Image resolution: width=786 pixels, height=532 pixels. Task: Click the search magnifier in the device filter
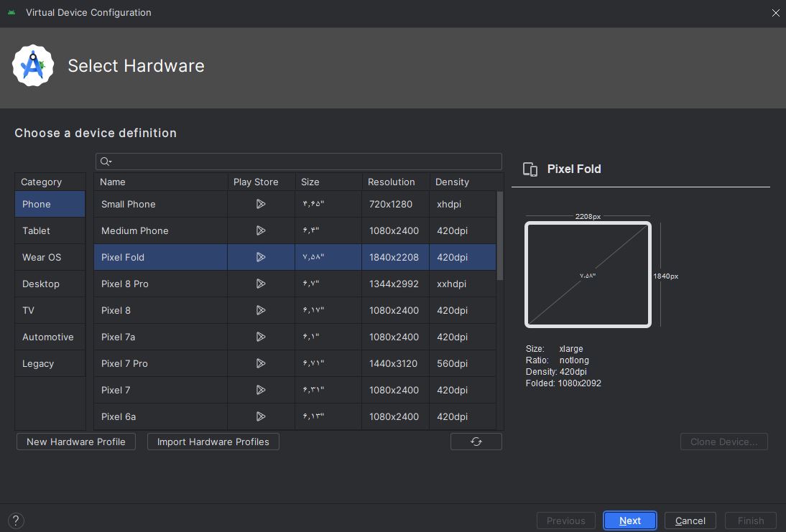(106, 161)
